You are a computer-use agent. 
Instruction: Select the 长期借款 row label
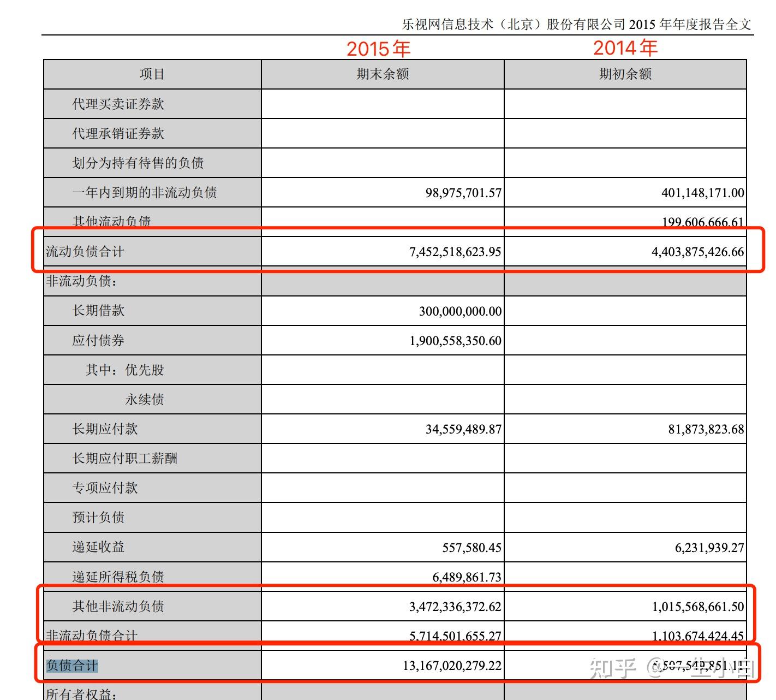tap(98, 311)
